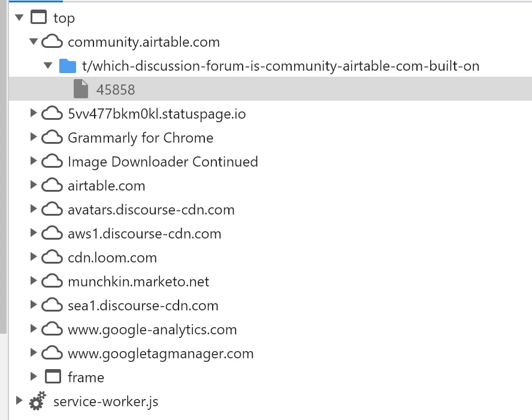Expand the www.googletagmanager.com node
532x420 pixels.
tap(34, 353)
